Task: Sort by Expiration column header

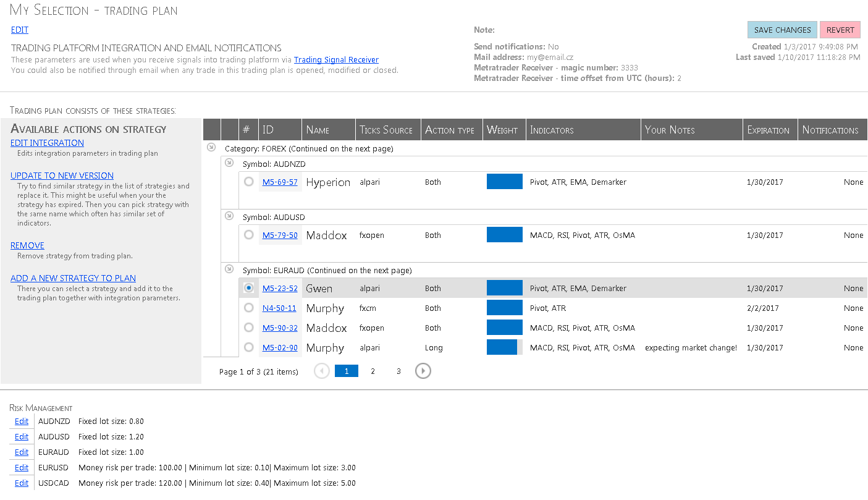Action: pos(770,130)
